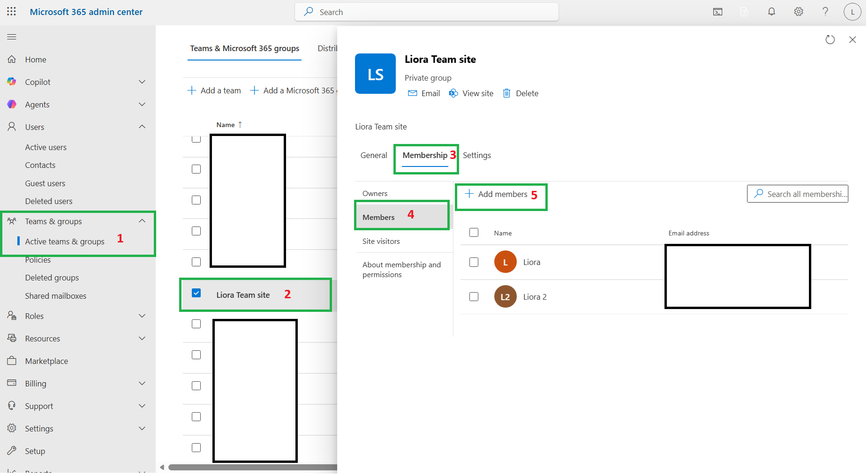Open Shared mailboxes in sidebar

pyautogui.click(x=56, y=296)
